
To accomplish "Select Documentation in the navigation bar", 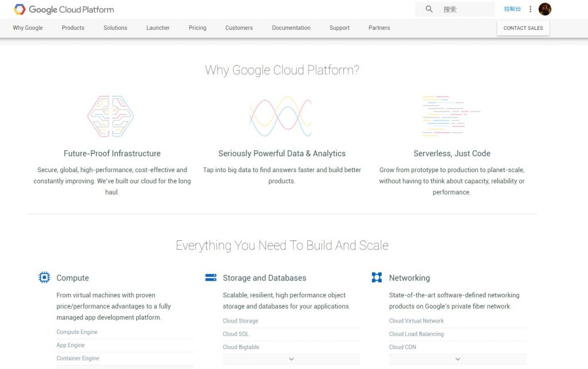I will (x=291, y=28).
